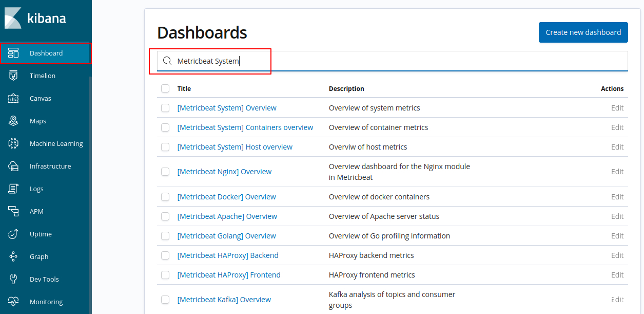
Task: Edit the Containers overview dashboard
Action: 617,127
